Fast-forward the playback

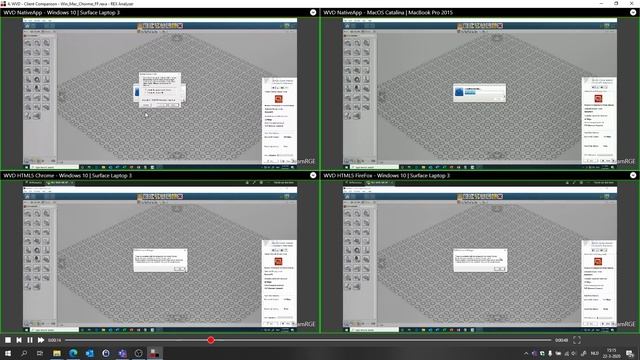click(x=41, y=340)
